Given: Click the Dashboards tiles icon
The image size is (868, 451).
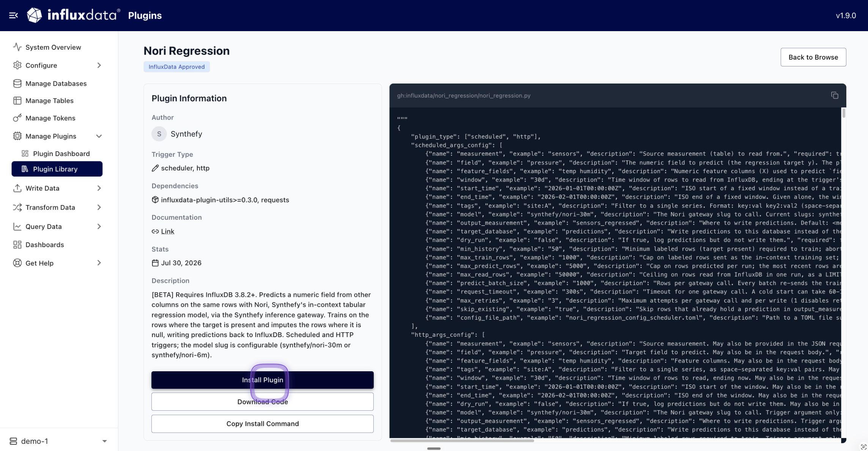Looking at the screenshot, I should coord(17,245).
